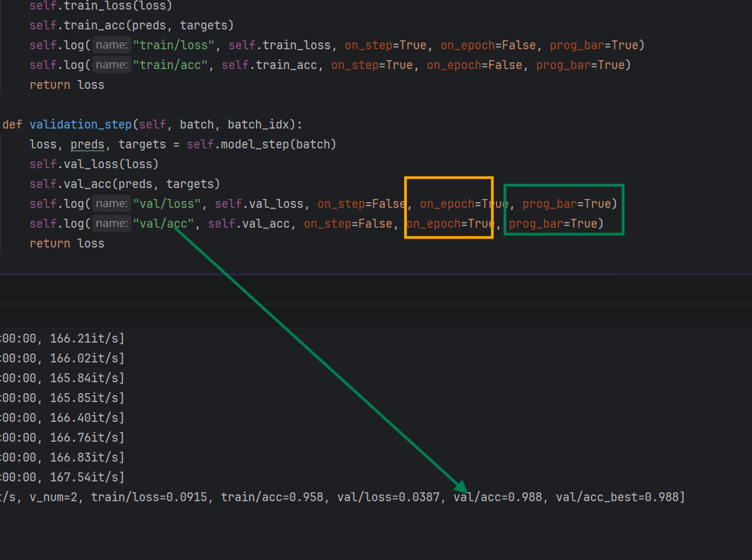This screenshot has width=752, height=560.
Task: Click the "val/loss" string in the code
Action: [167, 204]
